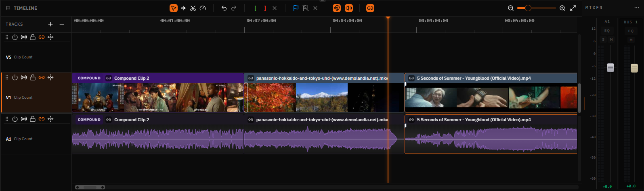Grab the A1 track drag handle
Viewport: 644px width, 191px height.
click(x=7, y=119)
